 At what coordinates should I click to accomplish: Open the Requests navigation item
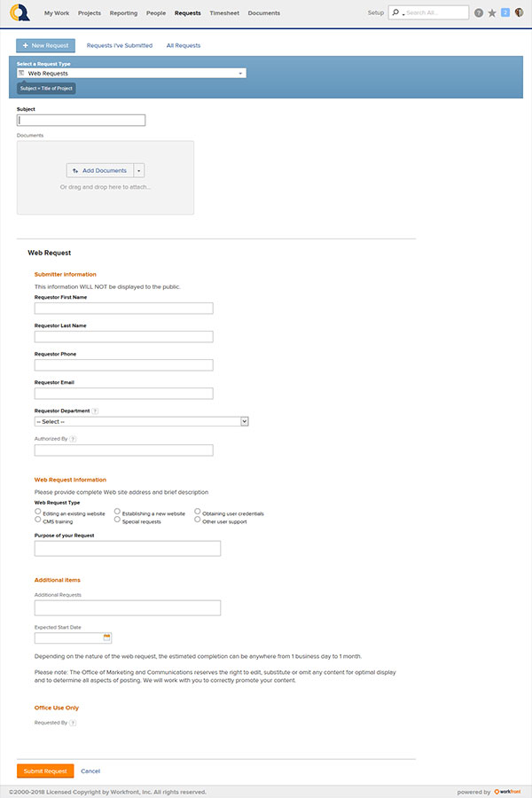click(187, 13)
